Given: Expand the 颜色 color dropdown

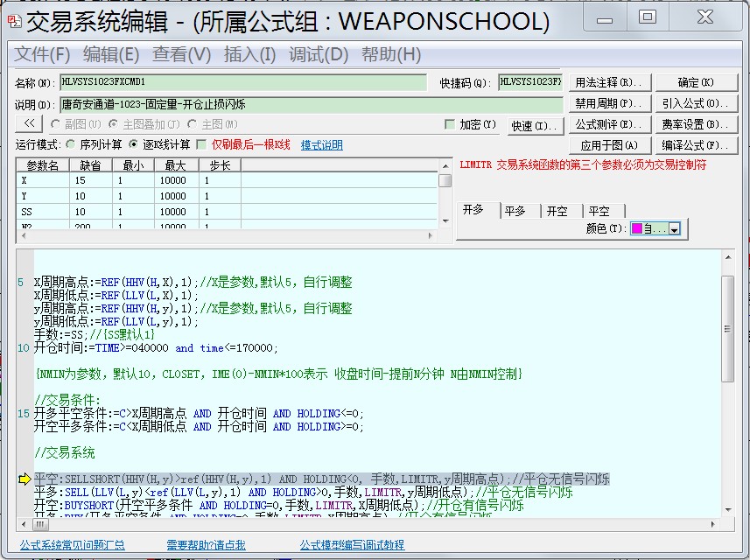Looking at the screenshot, I should click(675, 229).
